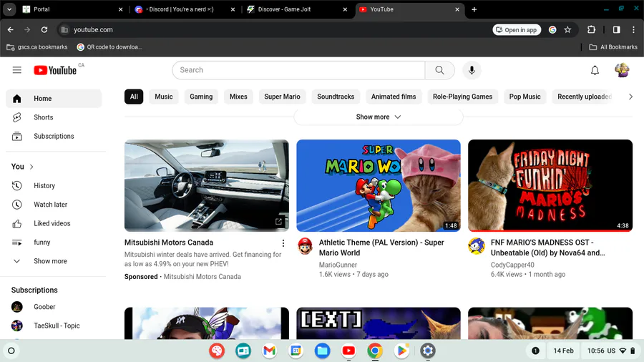
Task: Open the browser extensions puzzle icon
Action: 591,29
